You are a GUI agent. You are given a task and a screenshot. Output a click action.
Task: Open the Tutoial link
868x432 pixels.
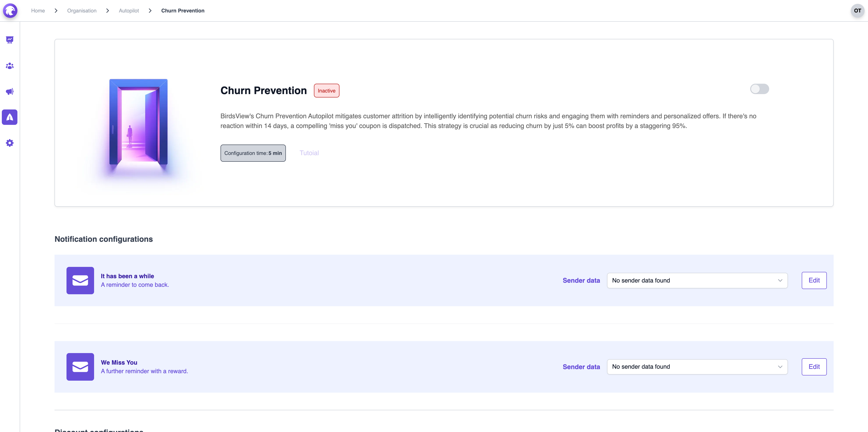pos(309,153)
